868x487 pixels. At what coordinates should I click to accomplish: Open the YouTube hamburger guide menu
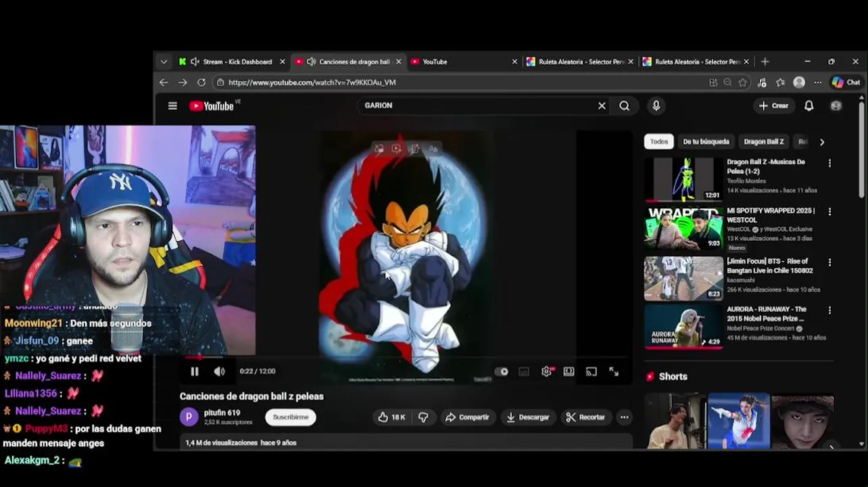(x=172, y=106)
